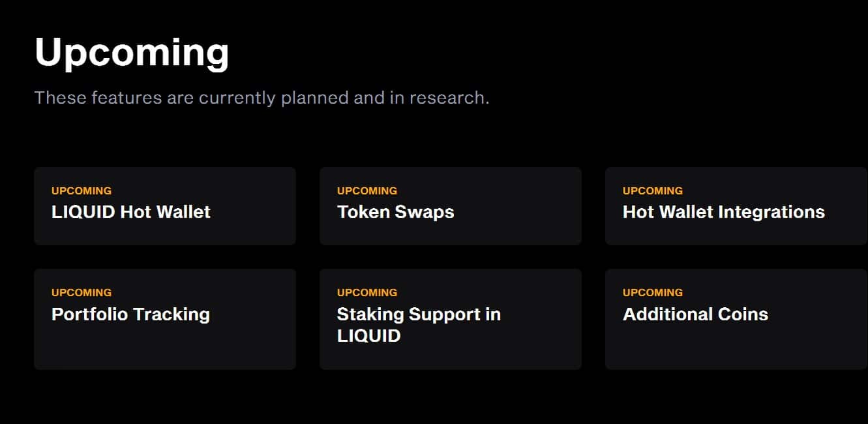This screenshot has width=868, height=424.
Task: Click the Additional Coins title
Action: 695,314
